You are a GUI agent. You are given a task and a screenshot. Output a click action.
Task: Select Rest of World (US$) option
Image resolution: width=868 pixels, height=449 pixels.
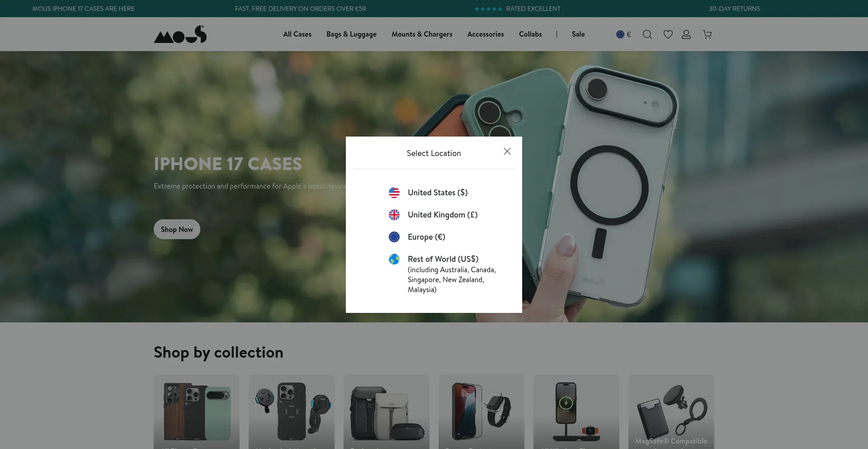[x=443, y=259]
